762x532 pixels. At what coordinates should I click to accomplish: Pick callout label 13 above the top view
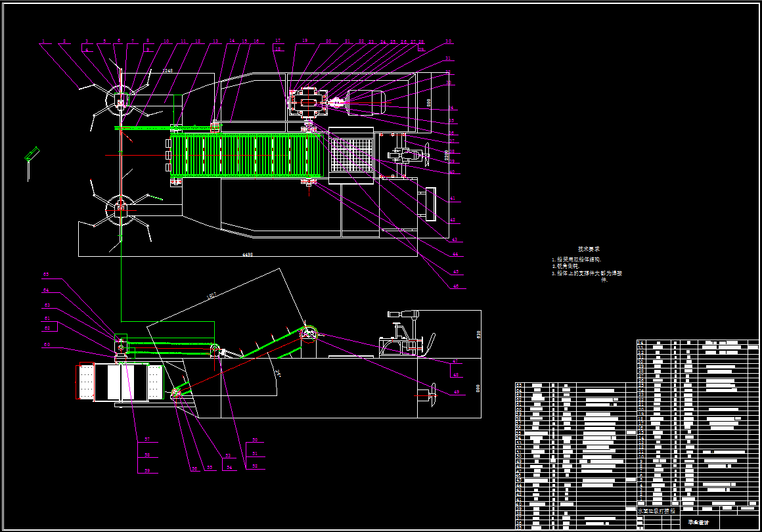pos(215,41)
